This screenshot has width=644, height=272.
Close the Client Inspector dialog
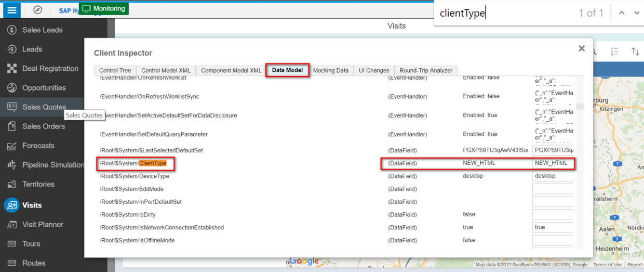582,48
